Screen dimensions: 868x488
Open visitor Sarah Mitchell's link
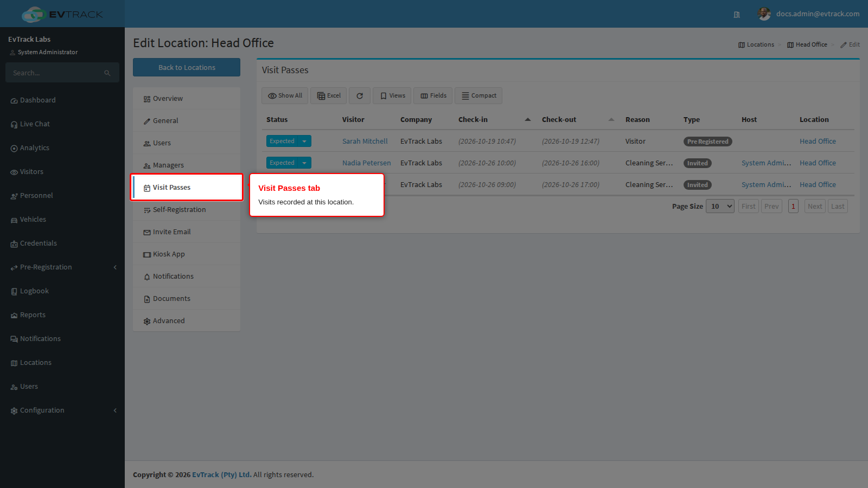pyautogui.click(x=365, y=142)
